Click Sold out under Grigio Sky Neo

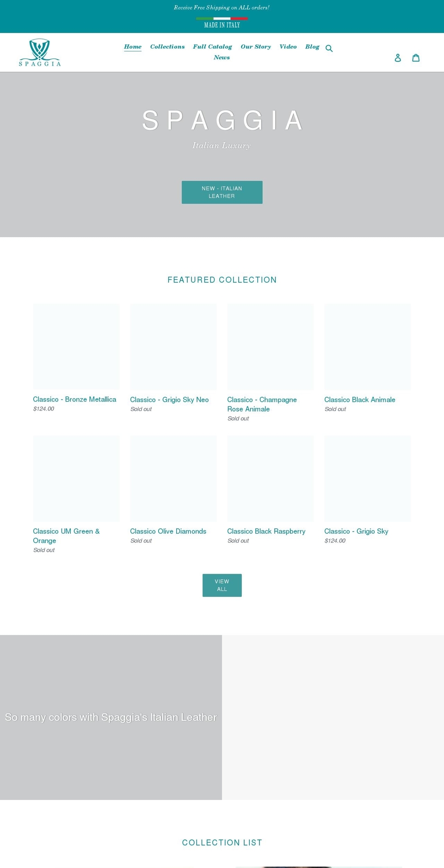pos(141,409)
